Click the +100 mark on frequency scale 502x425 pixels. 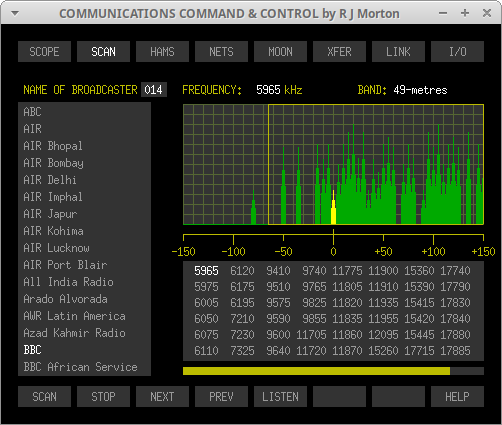pyautogui.click(x=433, y=251)
